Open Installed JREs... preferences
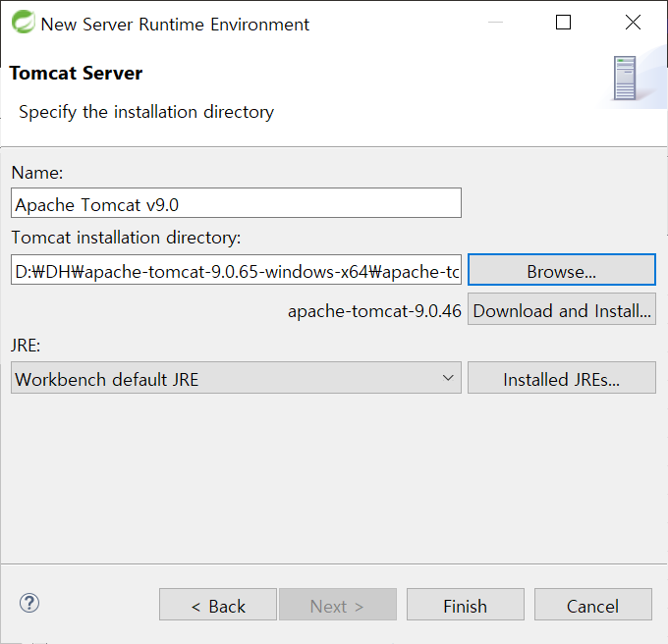The image size is (668, 644). pyautogui.click(x=562, y=378)
